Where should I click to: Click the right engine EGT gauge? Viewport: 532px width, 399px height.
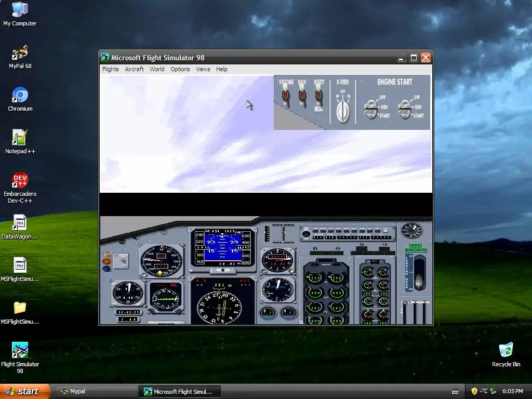pos(337,292)
